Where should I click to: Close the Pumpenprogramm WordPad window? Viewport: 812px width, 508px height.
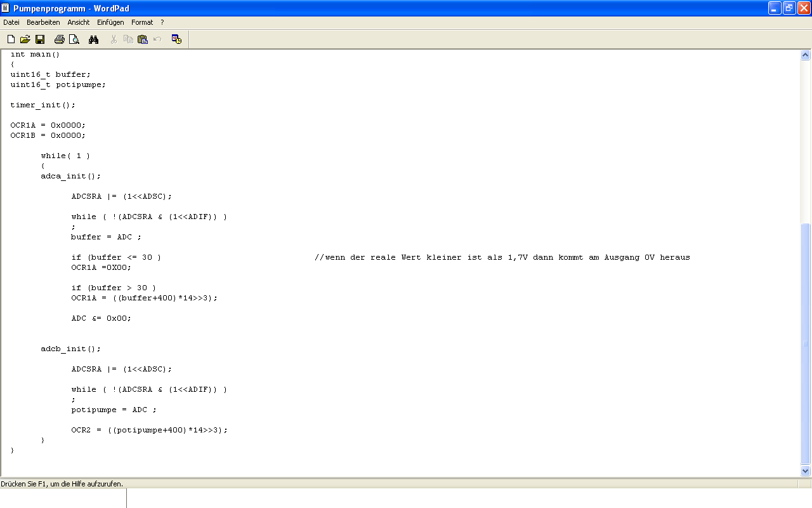tap(804, 8)
